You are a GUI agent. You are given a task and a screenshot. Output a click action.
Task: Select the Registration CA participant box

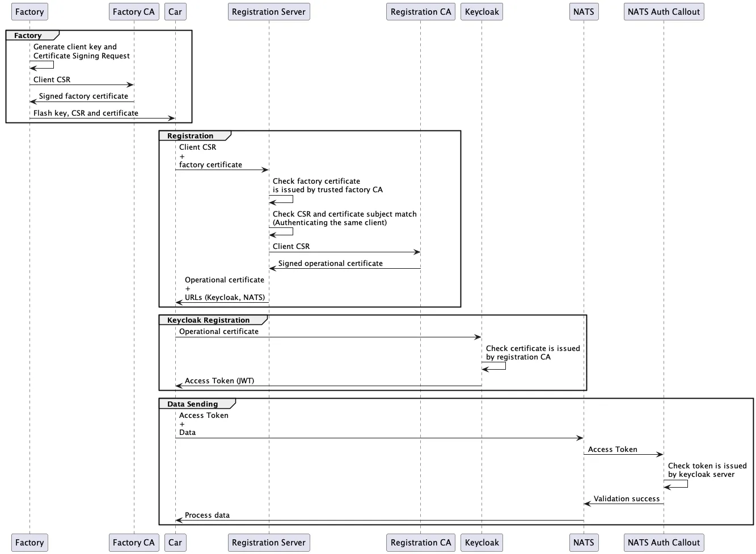click(x=420, y=11)
